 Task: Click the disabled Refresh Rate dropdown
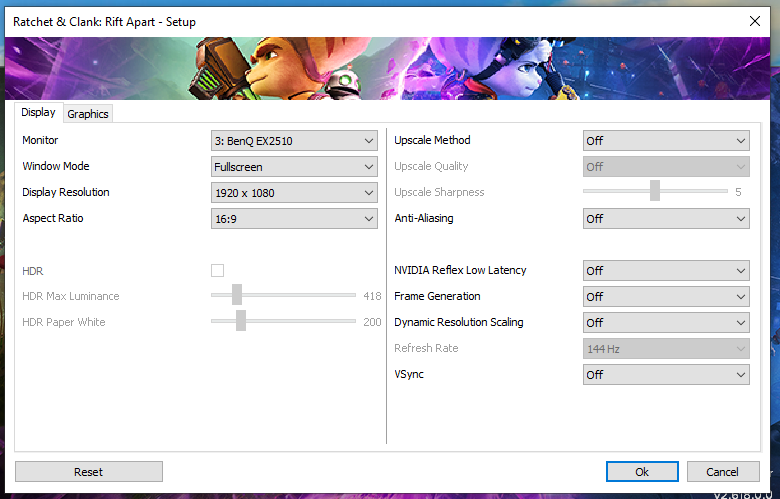coord(666,349)
